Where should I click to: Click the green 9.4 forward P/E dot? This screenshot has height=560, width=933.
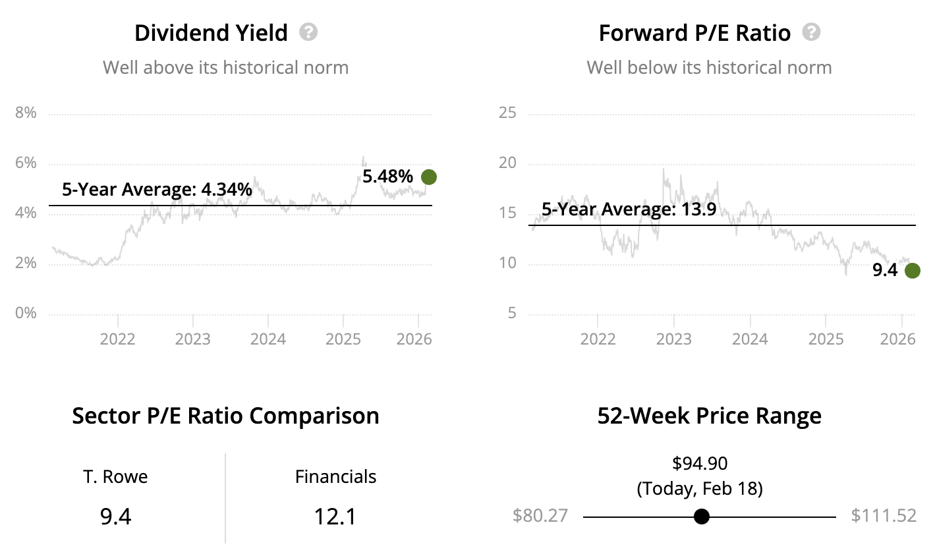click(912, 270)
